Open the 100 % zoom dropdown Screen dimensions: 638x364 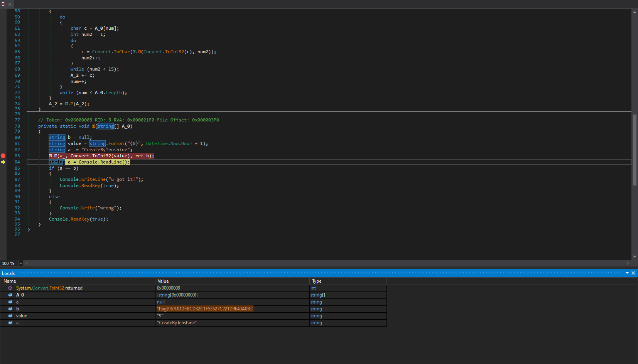click(x=20, y=263)
